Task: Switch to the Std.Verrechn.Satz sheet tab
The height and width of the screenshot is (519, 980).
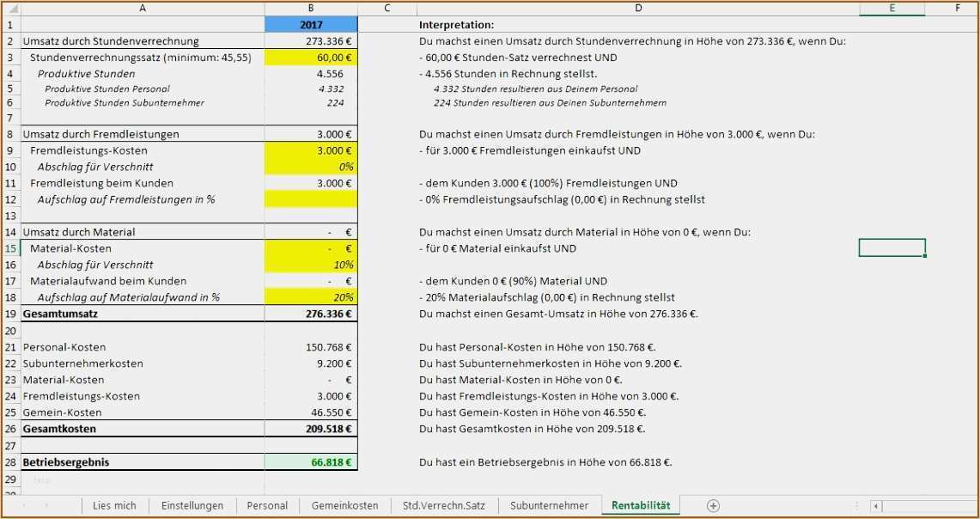Action: [444, 505]
